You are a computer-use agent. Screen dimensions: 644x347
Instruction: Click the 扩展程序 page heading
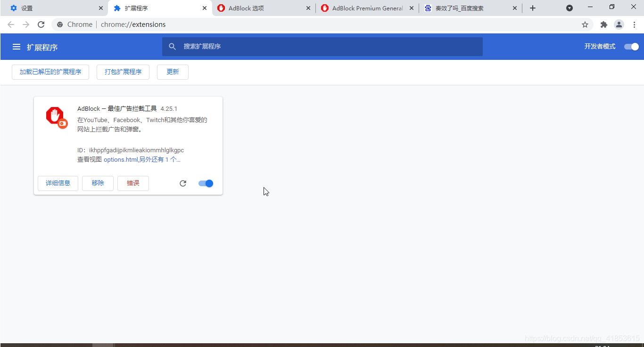[42, 47]
